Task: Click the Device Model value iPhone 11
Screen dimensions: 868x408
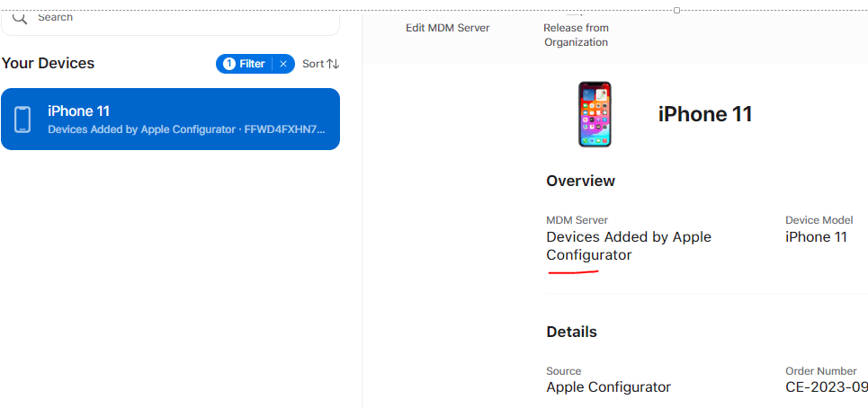Action: point(816,237)
